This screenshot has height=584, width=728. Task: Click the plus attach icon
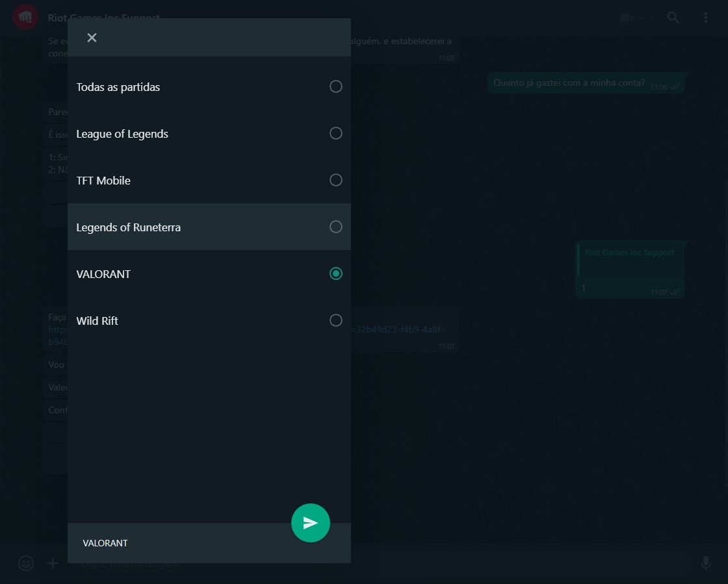(x=53, y=563)
